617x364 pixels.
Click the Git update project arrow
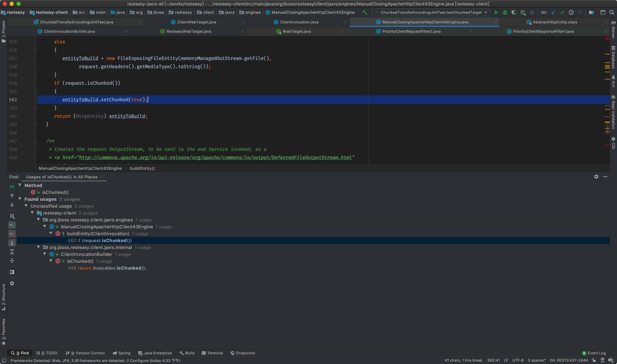pyautogui.click(x=553, y=13)
